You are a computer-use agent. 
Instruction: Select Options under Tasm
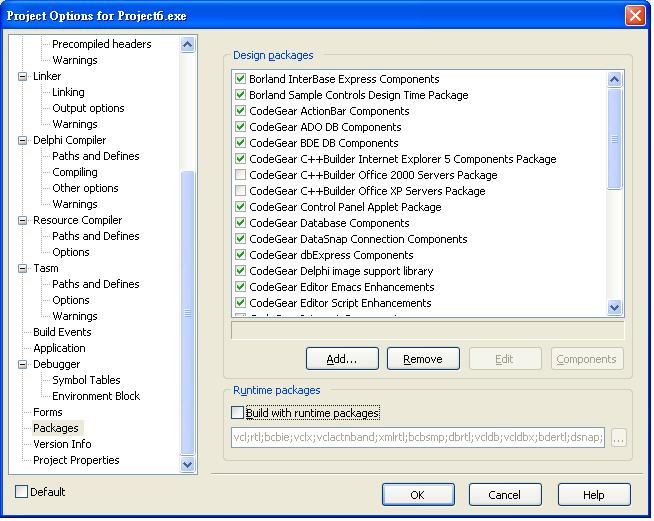(x=70, y=300)
